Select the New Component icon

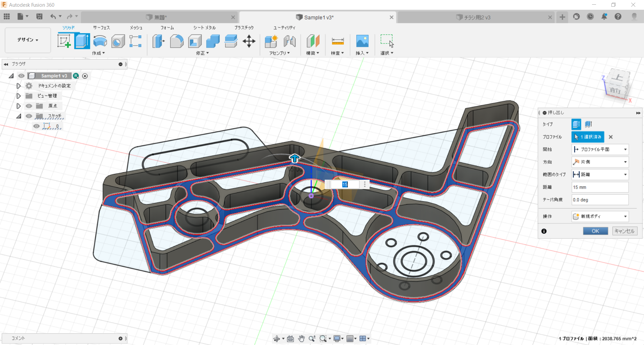271,41
